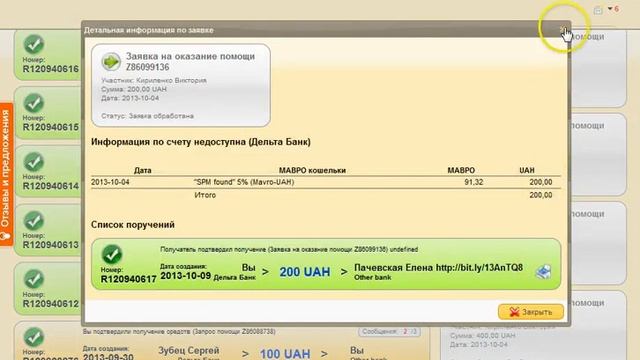The height and width of the screenshot is (360, 640).
Task: Click the small icon next to the red 6
Action: tap(598, 10)
